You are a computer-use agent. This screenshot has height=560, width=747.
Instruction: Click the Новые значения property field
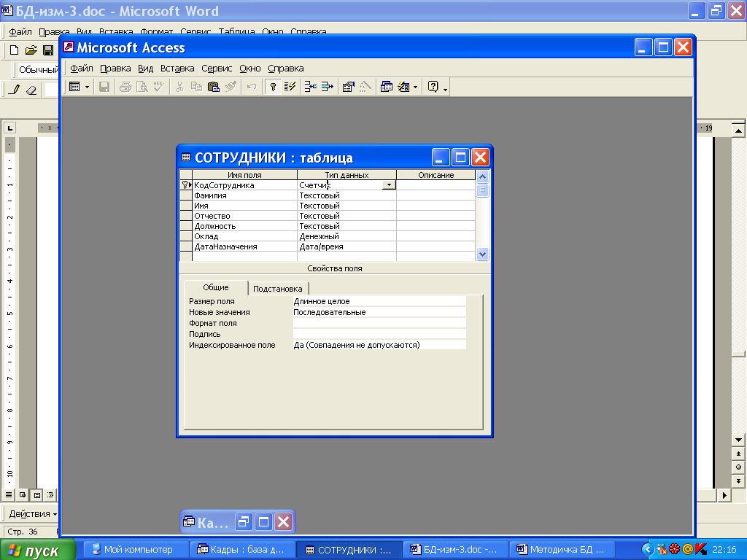click(379, 312)
